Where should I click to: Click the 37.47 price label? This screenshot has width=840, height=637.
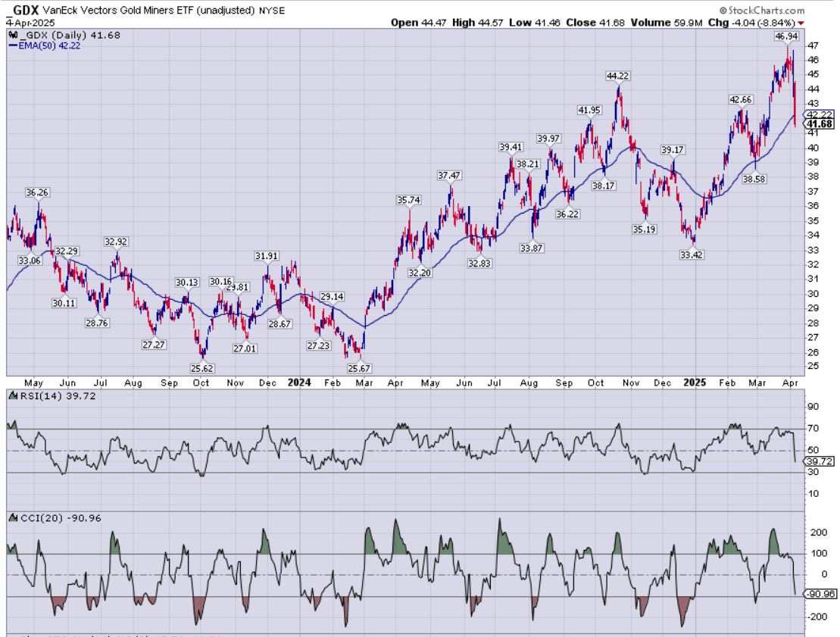448,175
